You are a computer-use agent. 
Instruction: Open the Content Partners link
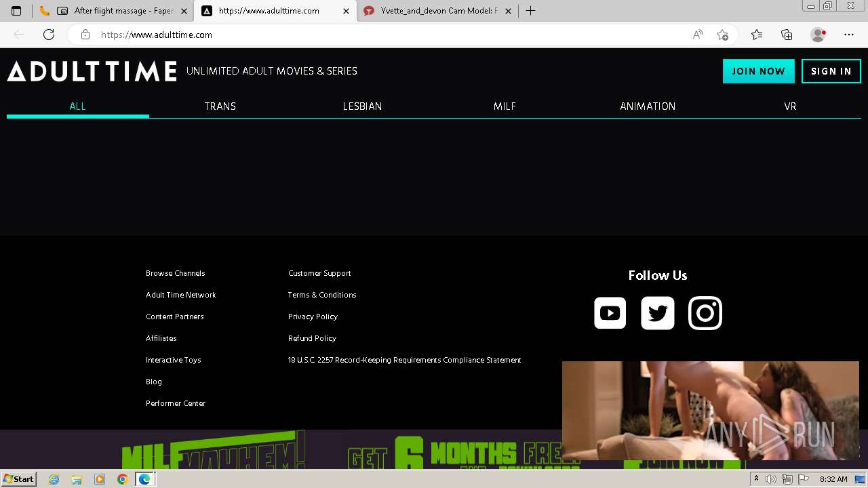[175, 317]
